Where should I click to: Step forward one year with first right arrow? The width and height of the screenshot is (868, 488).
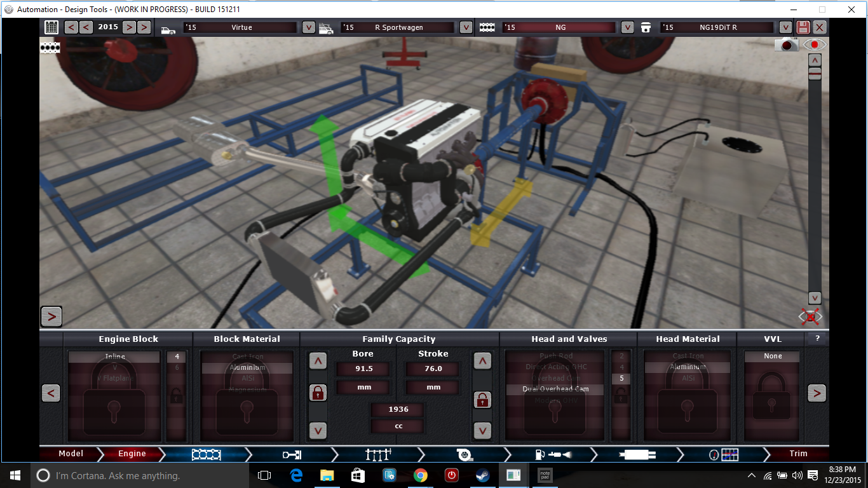point(129,27)
